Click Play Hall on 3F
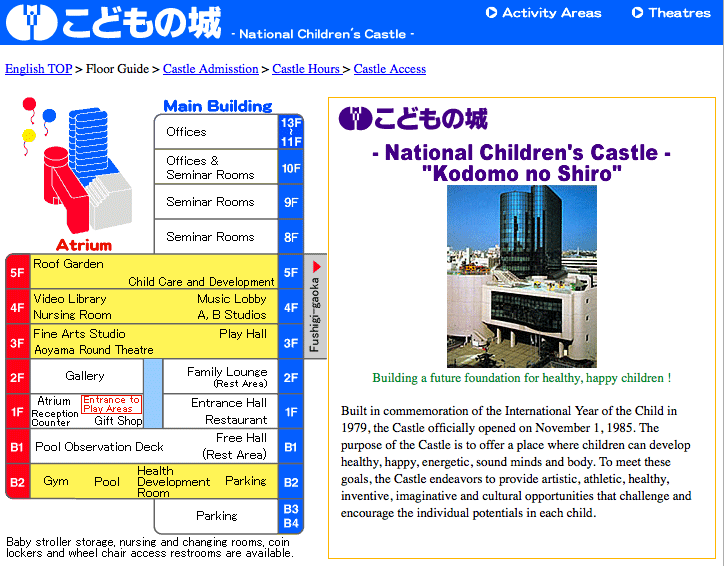The image size is (724, 566). (243, 334)
